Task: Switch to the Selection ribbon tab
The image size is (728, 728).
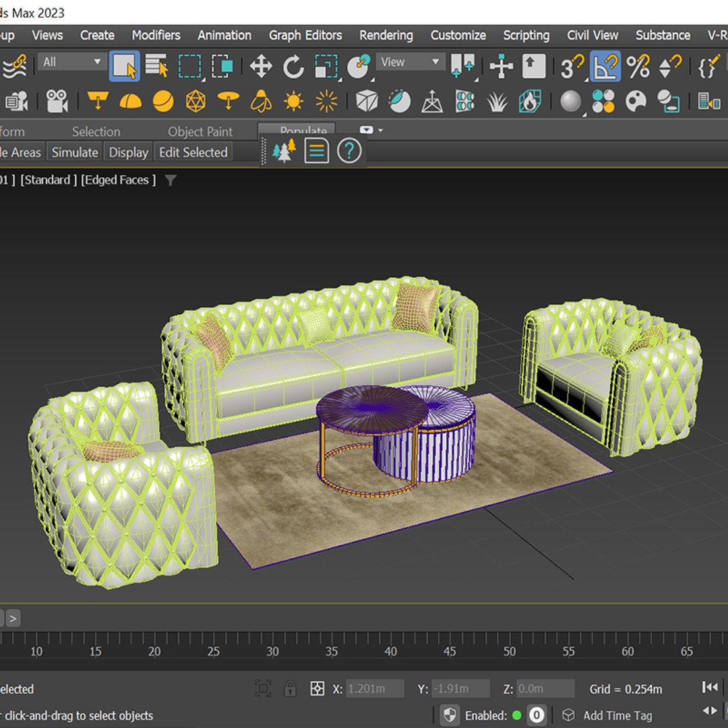Action: [96, 132]
